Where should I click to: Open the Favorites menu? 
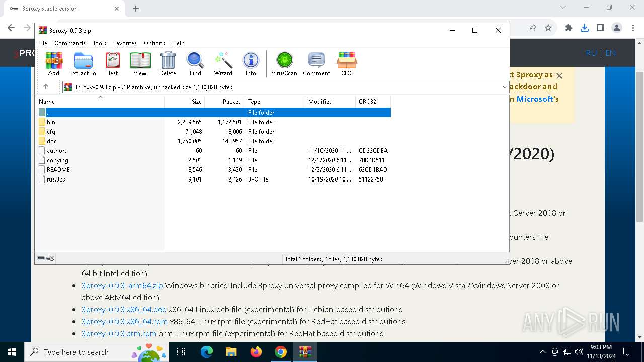(125, 43)
